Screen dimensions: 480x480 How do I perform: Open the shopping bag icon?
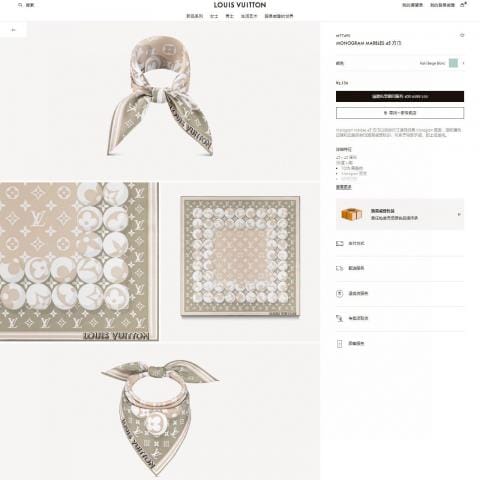pos(463,5)
